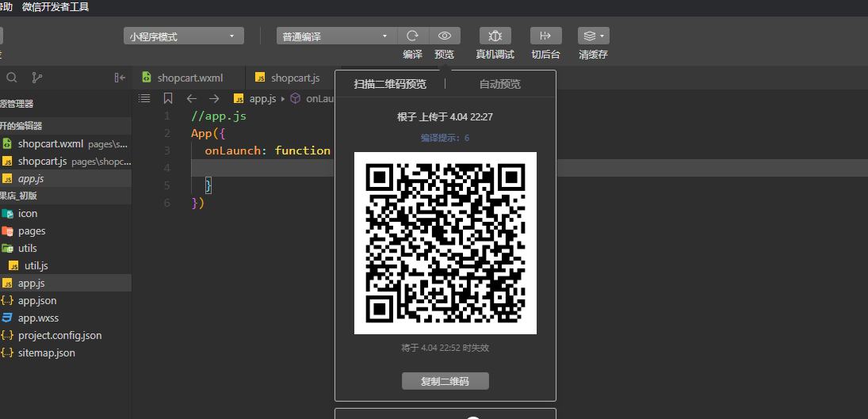Screen dimensions: 868x419
Task: Click the 编译提示: 6 link
Action: click(445, 138)
